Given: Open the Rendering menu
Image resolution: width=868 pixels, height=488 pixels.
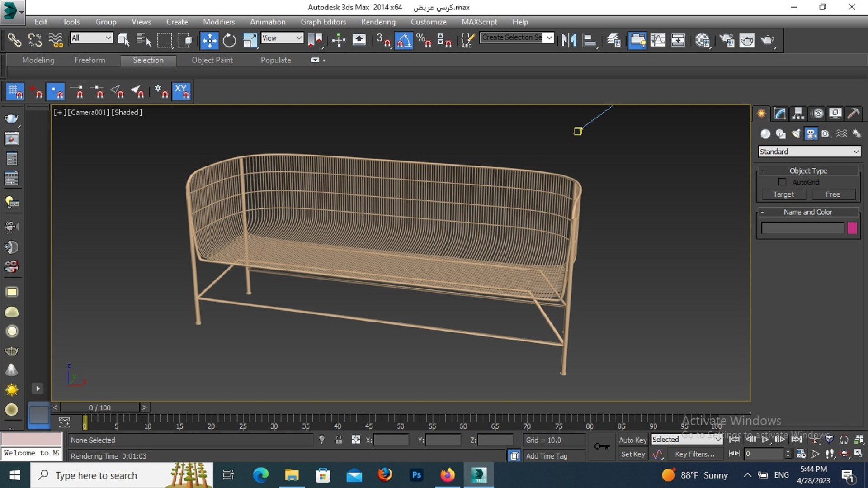Looking at the screenshot, I should [378, 22].
